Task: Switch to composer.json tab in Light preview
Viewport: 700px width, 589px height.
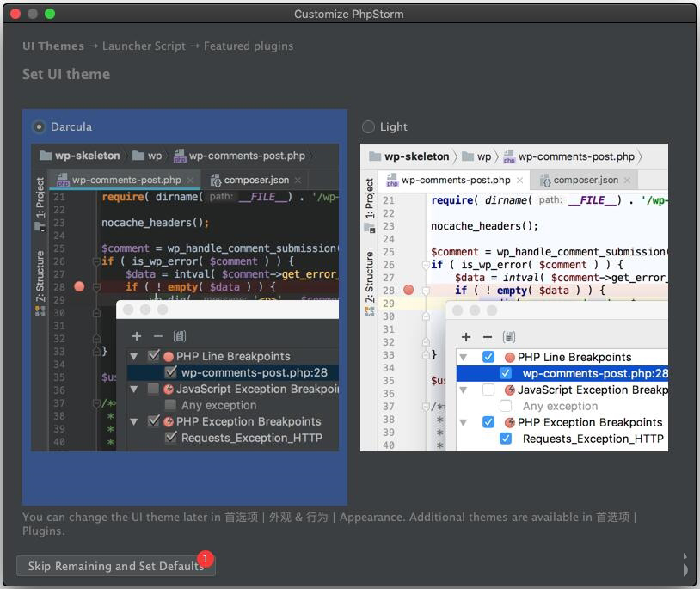Action: point(585,181)
